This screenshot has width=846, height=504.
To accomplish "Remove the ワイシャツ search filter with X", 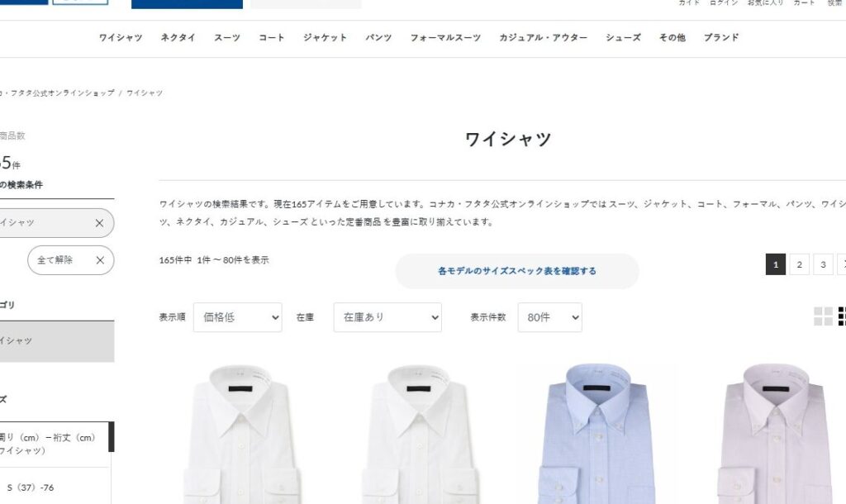I will pyautogui.click(x=99, y=223).
